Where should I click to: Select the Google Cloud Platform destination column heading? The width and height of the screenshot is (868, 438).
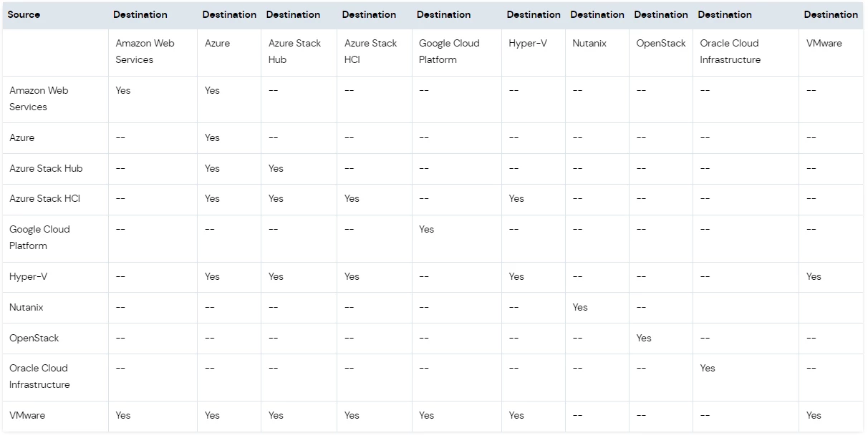449,52
